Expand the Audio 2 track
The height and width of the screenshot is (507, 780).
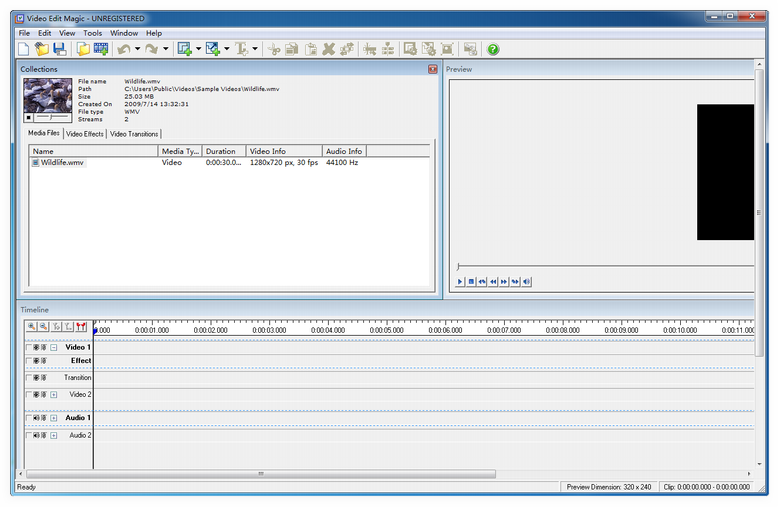pos(54,436)
